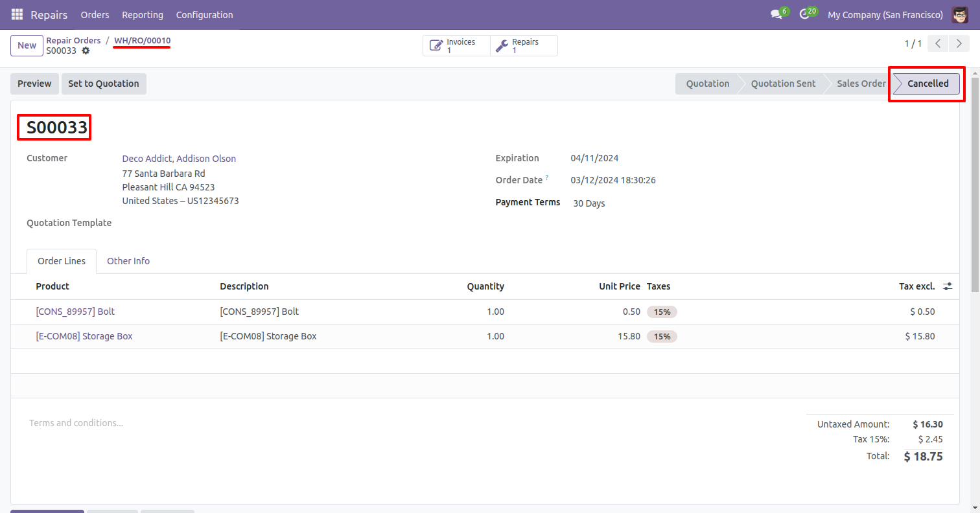Open Repairs smart button with wrench icon
Viewport: 980px width, 513px height.
[x=524, y=46]
